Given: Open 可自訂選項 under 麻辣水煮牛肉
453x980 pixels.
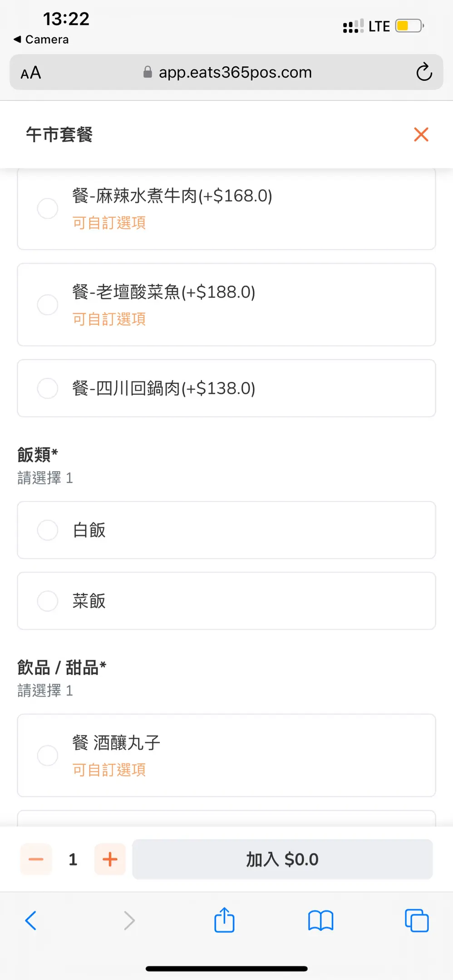Looking at the screenshot, I should coord(109,223).
